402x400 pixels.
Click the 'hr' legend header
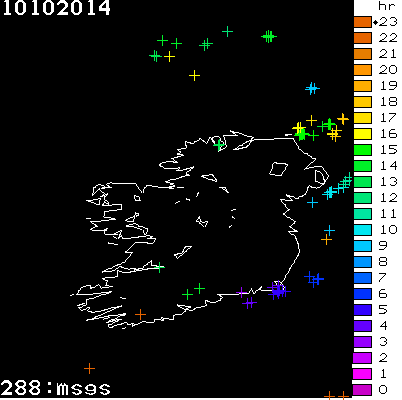[387, 6]
